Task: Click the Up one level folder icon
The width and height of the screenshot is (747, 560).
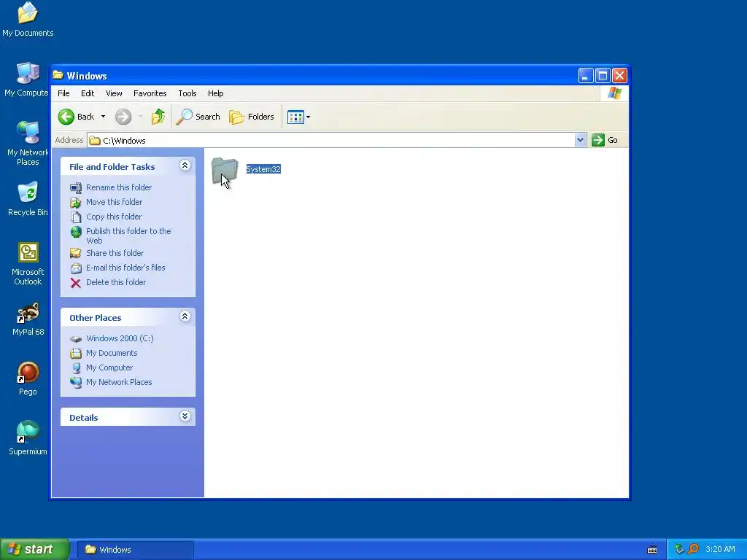Action: (158, 117)
